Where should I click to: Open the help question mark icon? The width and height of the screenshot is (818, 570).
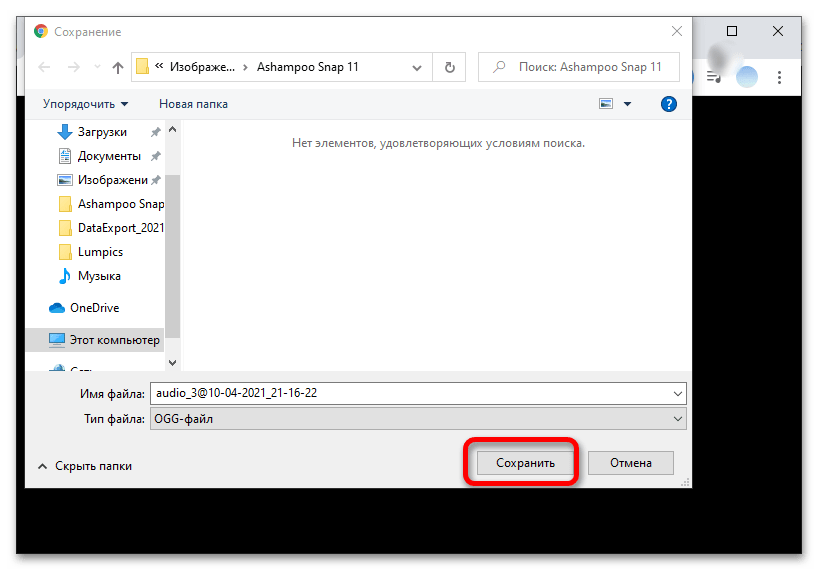[669, 104]
